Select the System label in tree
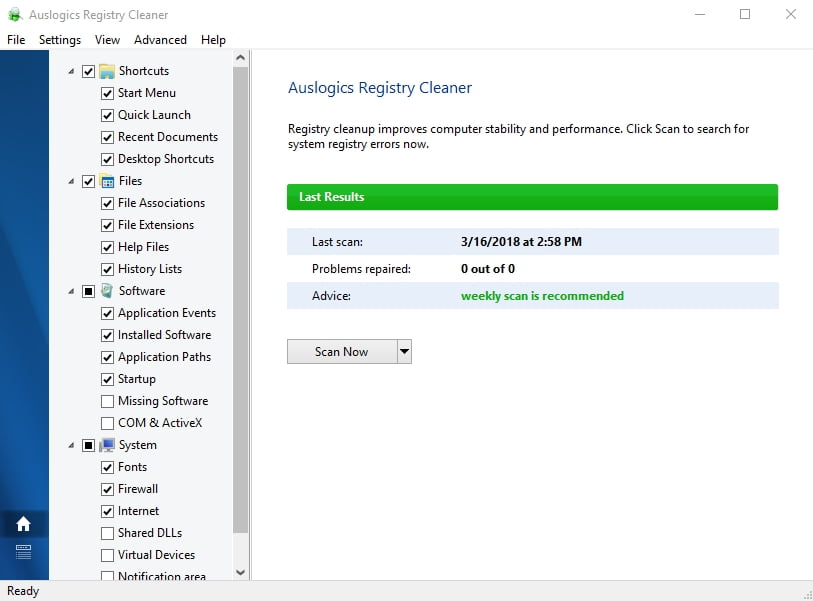Viewport: 813px width, 601px height. [137, 445]
